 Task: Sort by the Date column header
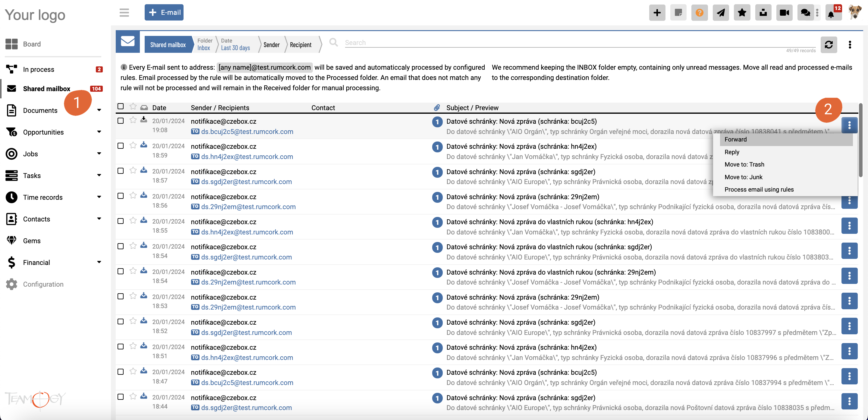pyautogui.click(x=159, y=108)
